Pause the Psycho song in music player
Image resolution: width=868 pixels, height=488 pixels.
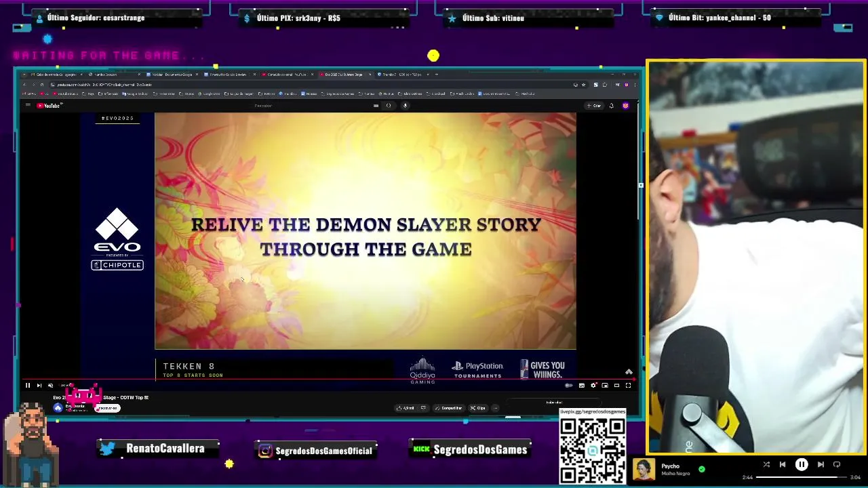[x=802, y=465]
